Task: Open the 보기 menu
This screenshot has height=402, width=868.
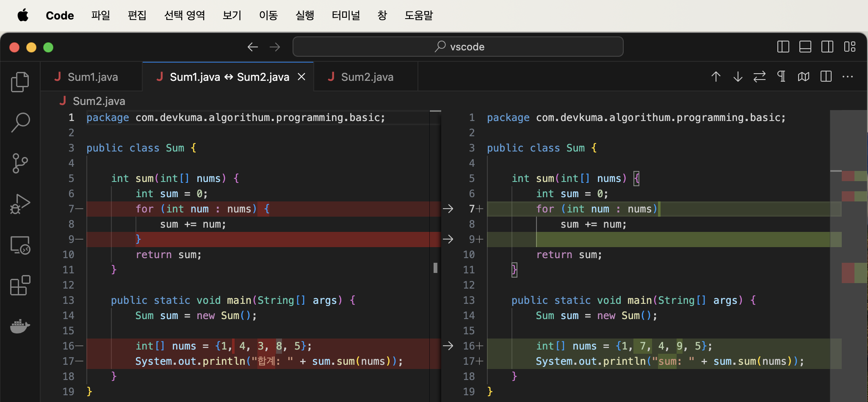Action: click(232, 16)
